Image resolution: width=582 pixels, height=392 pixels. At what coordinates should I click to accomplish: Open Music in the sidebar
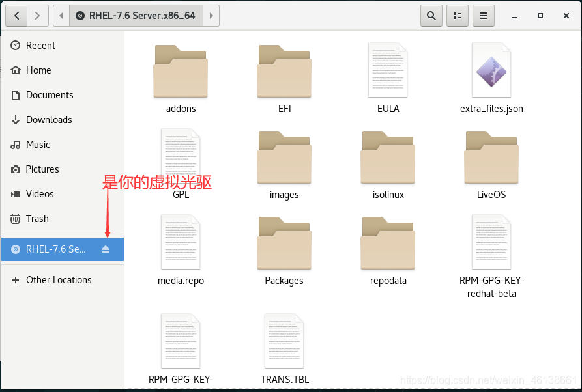pyautogui.click(x=63, y=145)
